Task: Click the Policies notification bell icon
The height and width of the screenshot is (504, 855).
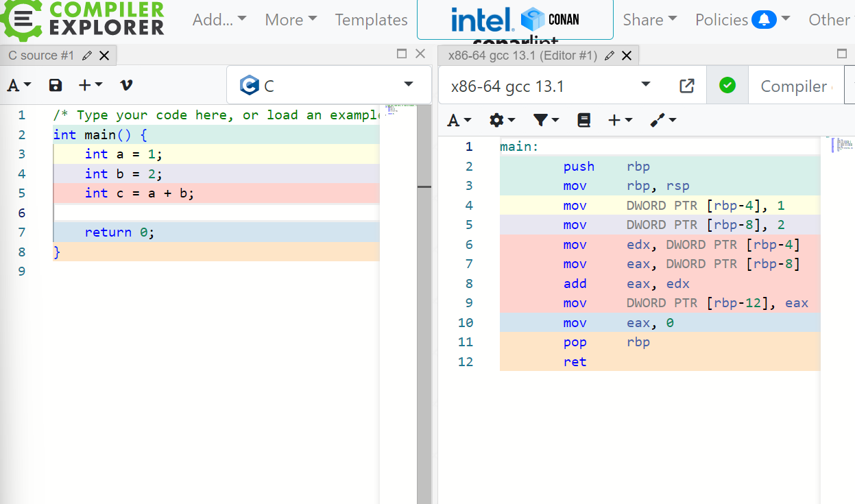Action: tap(764, 20)
